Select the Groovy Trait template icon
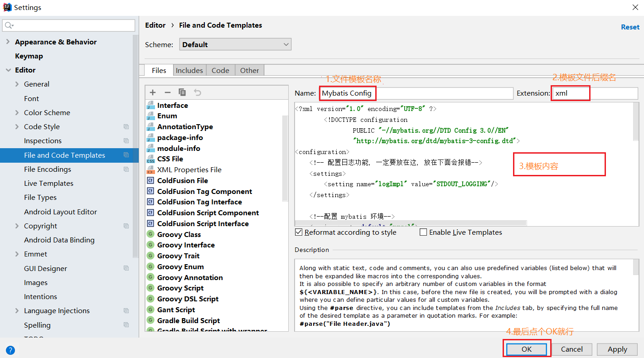Image resolution: width=644 pixels, height=358 pixels. click(150, 256)
